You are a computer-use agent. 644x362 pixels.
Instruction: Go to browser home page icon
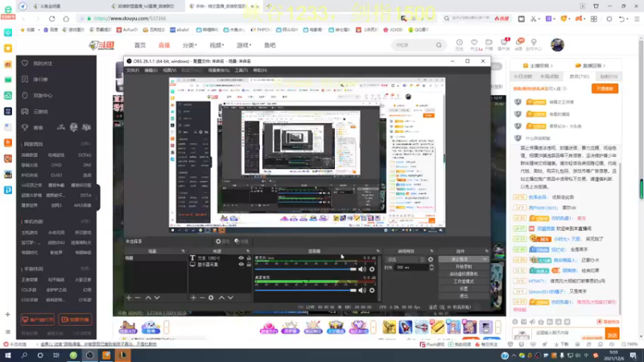pos(66,19)
